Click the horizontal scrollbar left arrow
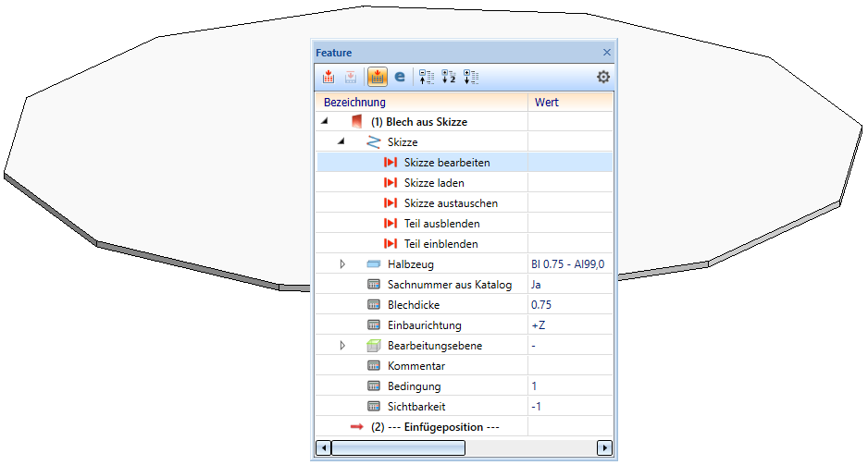 (x=323, y=447)
